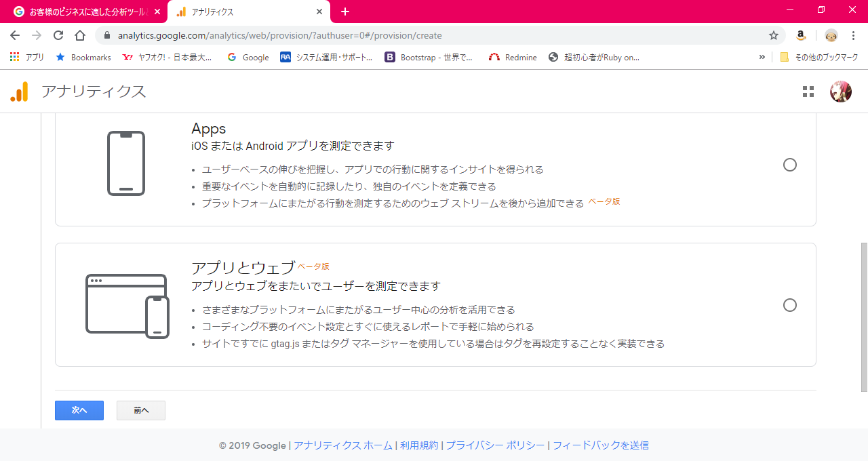Screen dimensions: 868x461
Task: Close the お客様のビジネスに適した分析ツール tab
Action: point(157,12)
